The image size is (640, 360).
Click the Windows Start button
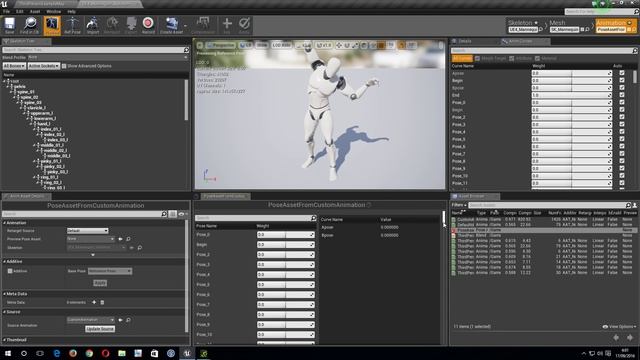[x=7, y=353]
